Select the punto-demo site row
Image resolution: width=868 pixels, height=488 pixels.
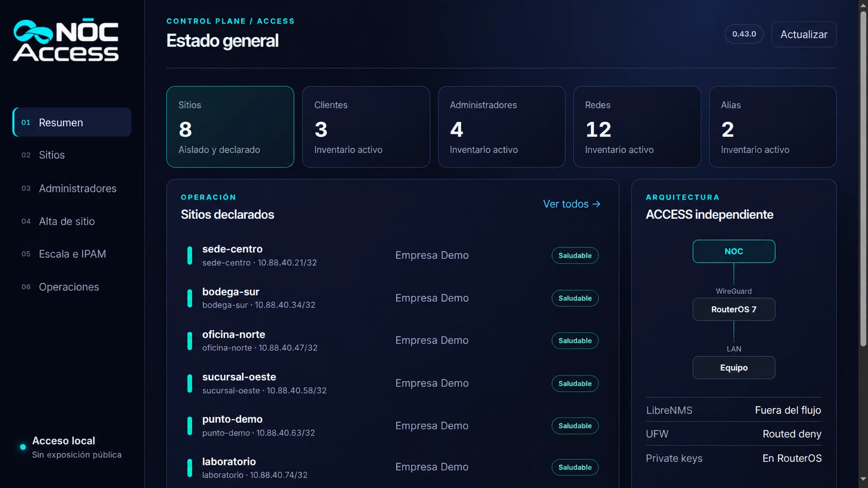click(392, 426)
